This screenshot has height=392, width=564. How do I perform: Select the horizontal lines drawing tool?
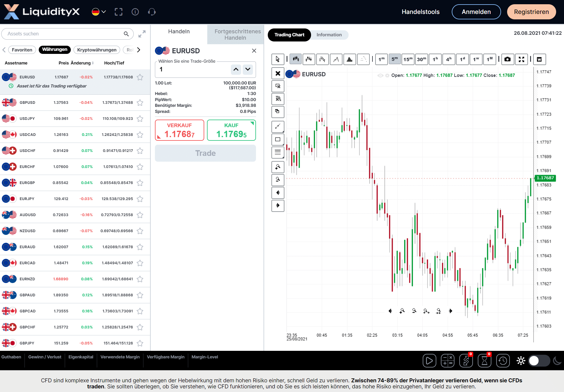click(x=278, y=153)
